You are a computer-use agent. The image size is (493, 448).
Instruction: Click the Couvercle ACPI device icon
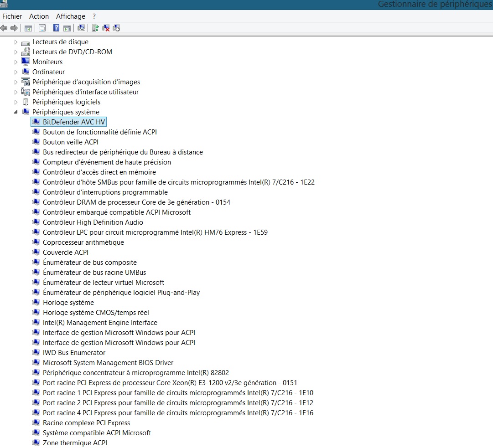coord(36,252)
